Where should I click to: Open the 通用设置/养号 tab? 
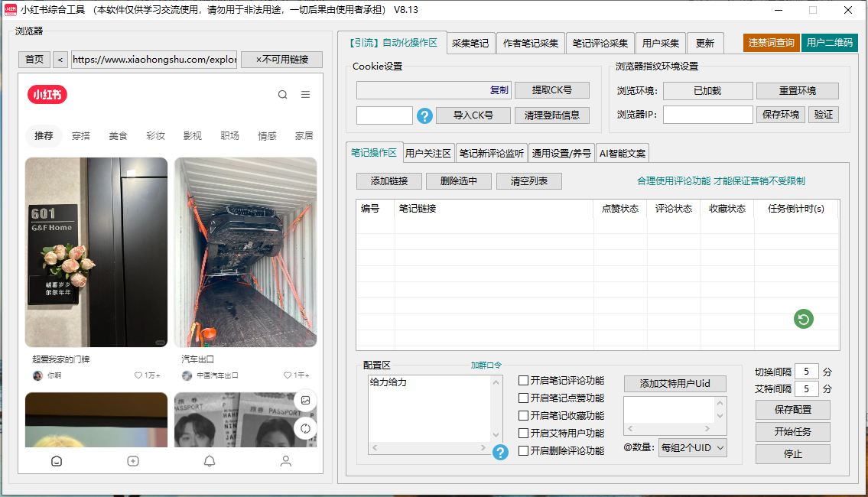click(561, 153)
